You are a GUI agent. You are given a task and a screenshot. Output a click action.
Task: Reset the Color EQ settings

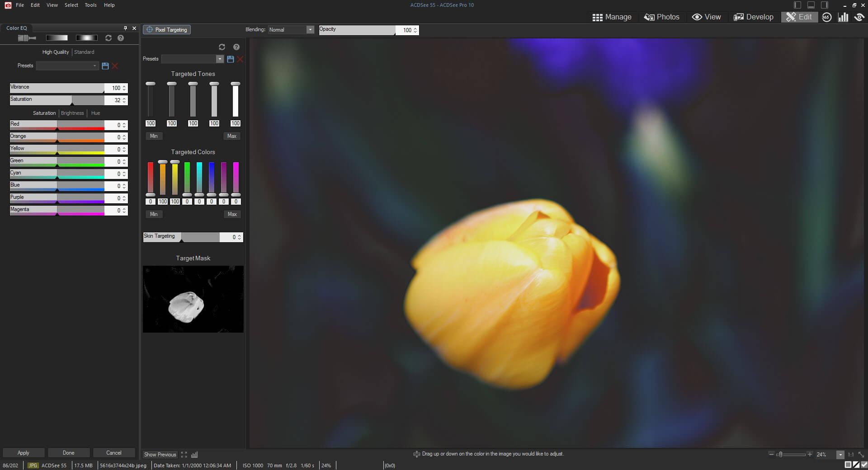click(x=108, y=38)
